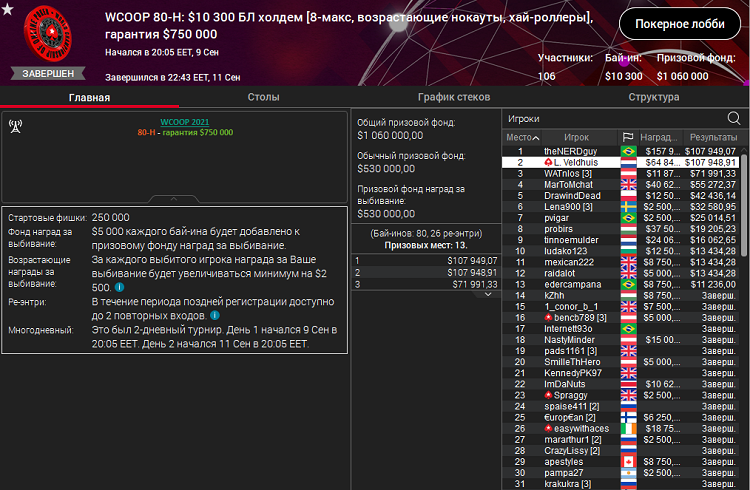750x490 pixels.
Task: Open the Poker Lobby button
Action: (680, 23)
